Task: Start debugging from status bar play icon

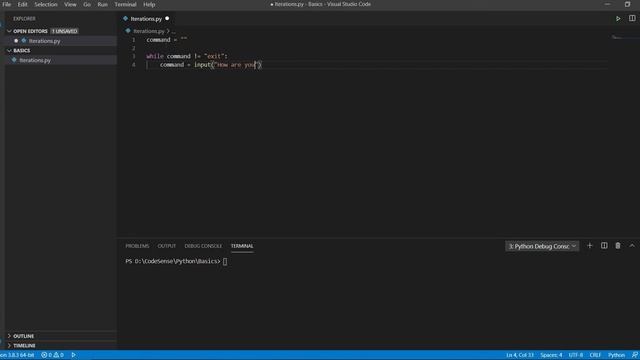Action: 73,355
